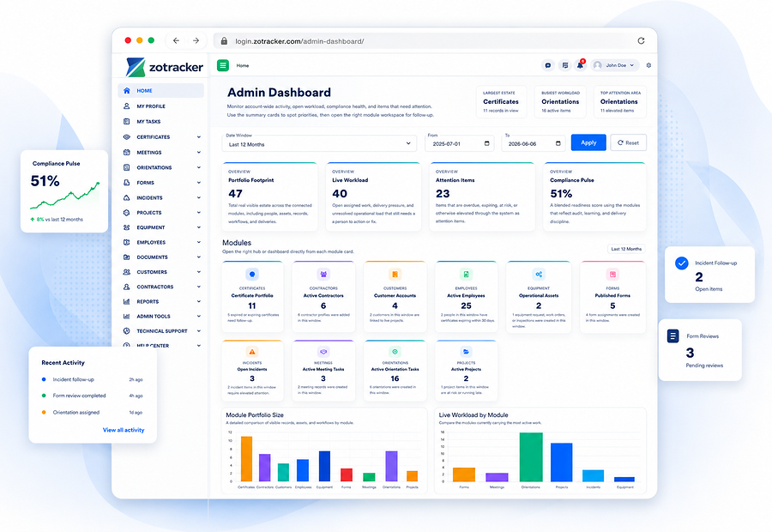Open the From date calendar picker icon
This screenshot has height=532, width=772.
[487, 143]
